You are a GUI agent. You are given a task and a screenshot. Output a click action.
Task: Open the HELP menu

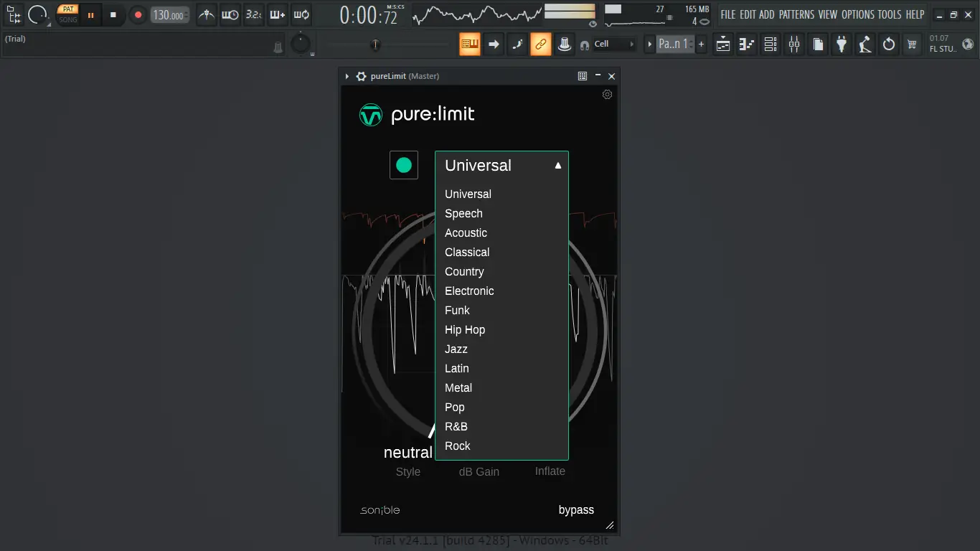(915, 14)
